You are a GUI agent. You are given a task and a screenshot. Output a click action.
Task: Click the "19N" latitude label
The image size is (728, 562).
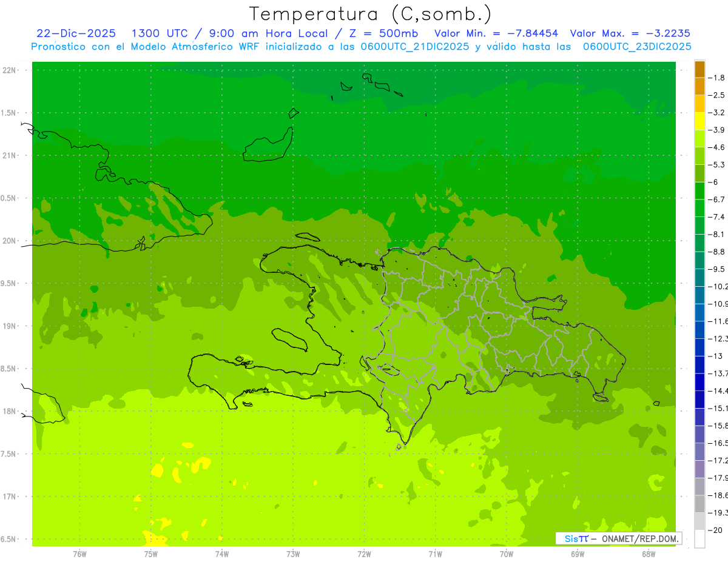coord(10,326)
